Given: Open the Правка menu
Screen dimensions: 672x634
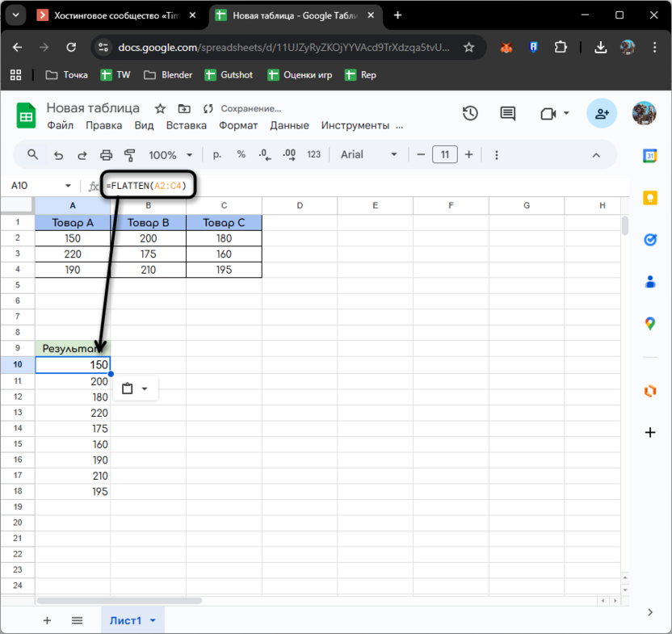Looking at the screenshot, I should pyautogui.click(x=103, y=126).
